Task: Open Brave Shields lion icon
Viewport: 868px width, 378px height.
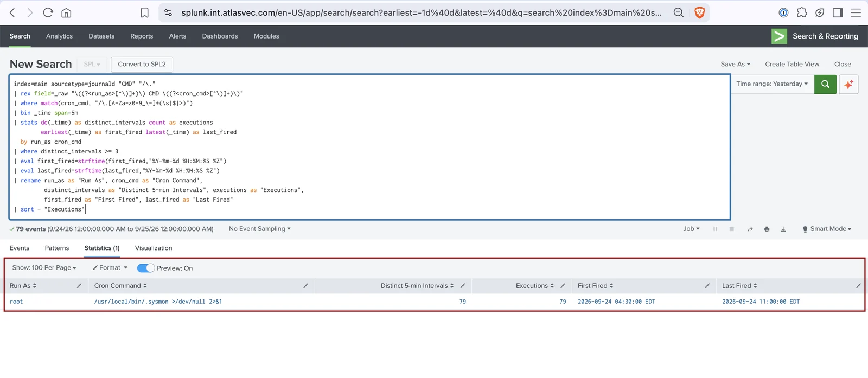Action: pyautogui.click(x=700, y=12)
